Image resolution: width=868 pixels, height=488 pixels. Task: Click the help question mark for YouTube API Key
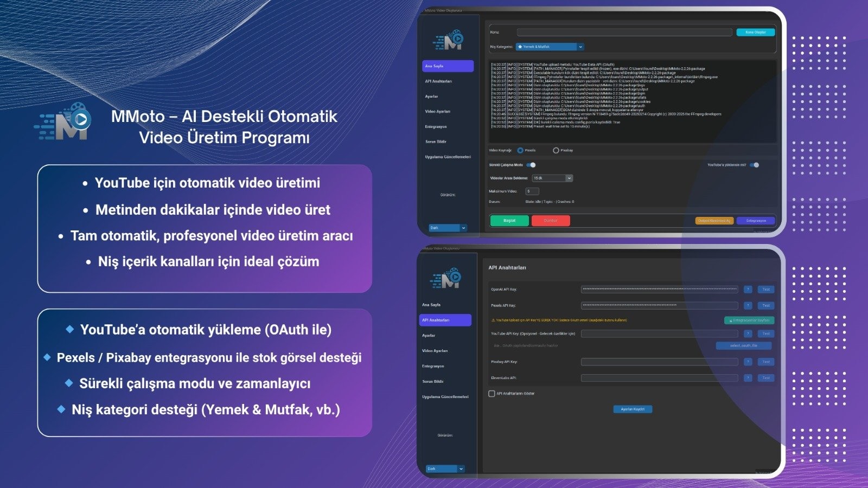click(x=748, y=334)
